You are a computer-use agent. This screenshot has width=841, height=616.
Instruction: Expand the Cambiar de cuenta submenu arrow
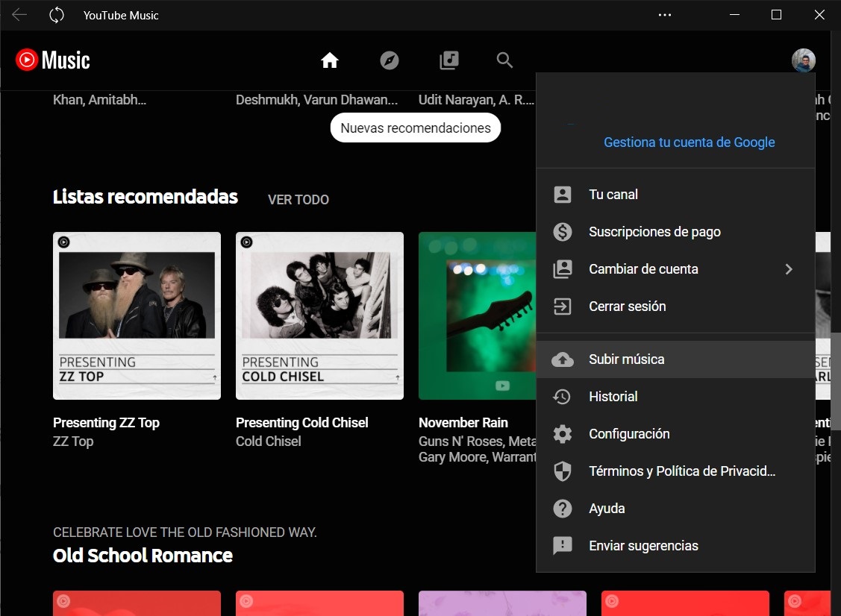point(789,269)
